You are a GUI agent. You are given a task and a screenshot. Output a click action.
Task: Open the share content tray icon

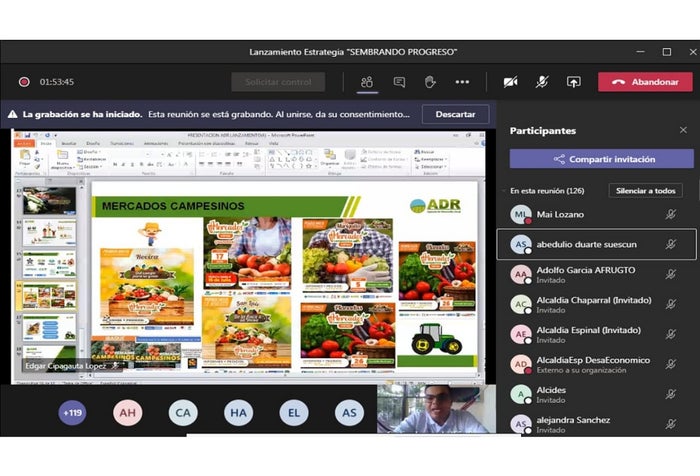click(573, 82)
